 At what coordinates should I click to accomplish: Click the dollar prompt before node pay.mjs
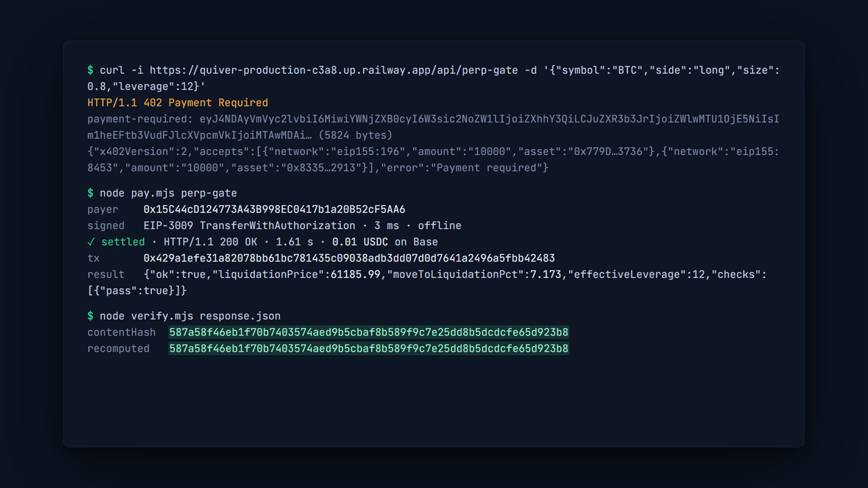(90, 193)
